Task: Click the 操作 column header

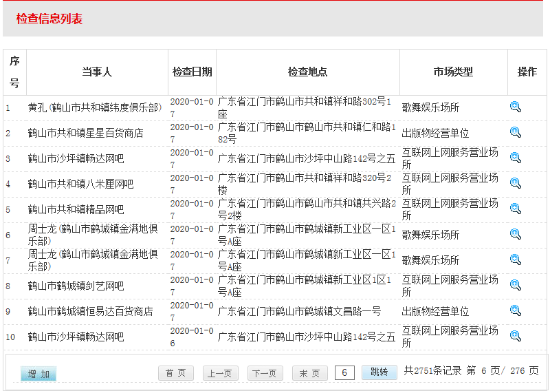Action: coord(527,72)
